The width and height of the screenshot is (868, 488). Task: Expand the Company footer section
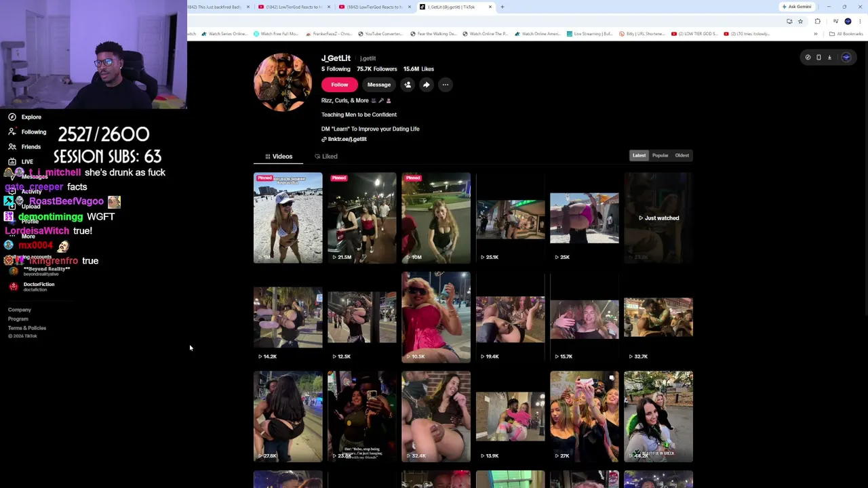coord(20,310)
